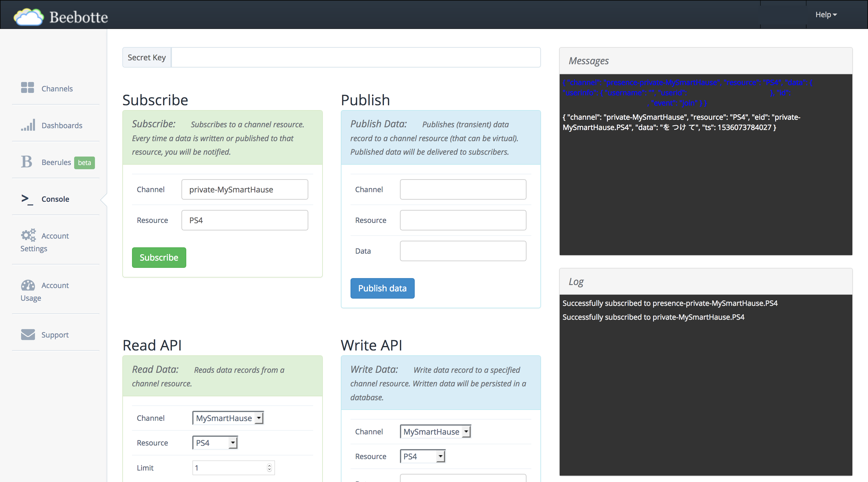The height and width of the screenshot is (482, 868).
Task: Expand the Write API Channel dropdown
Action: (435, 431)
